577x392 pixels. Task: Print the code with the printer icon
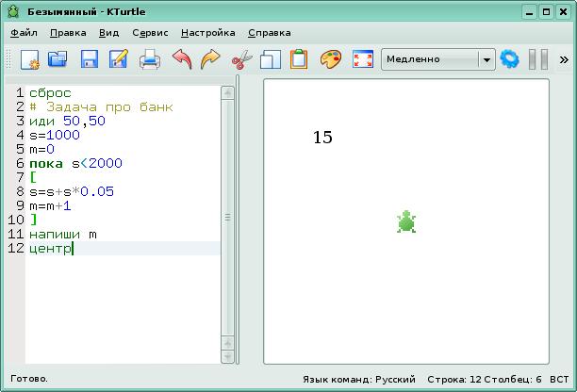(x=150, y=59)
